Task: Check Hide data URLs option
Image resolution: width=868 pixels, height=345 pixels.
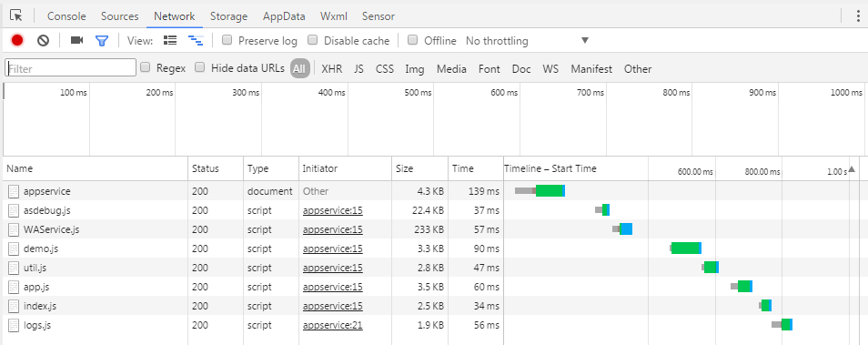Action: 200,67
